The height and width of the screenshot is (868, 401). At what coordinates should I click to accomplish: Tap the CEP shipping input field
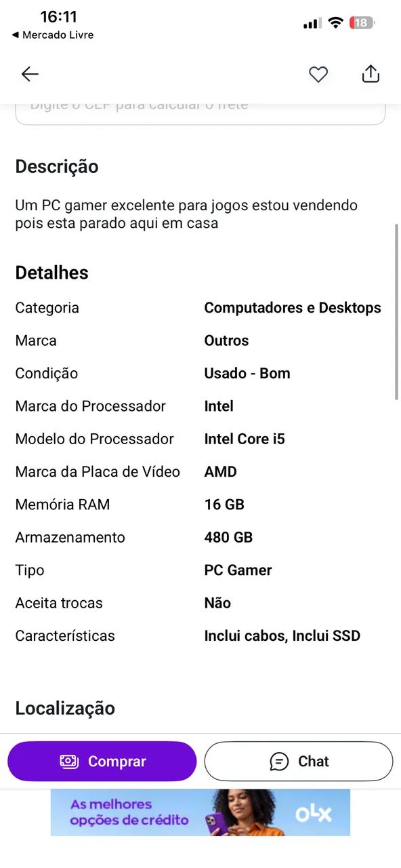(200, 113)
